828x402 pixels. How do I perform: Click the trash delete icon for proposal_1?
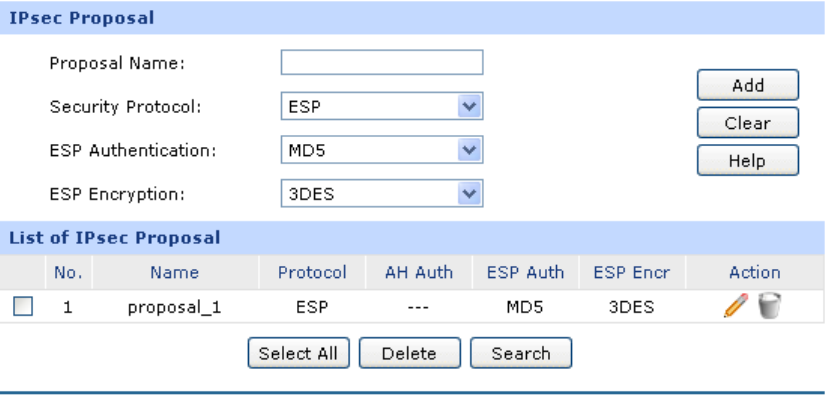(768, 307)
